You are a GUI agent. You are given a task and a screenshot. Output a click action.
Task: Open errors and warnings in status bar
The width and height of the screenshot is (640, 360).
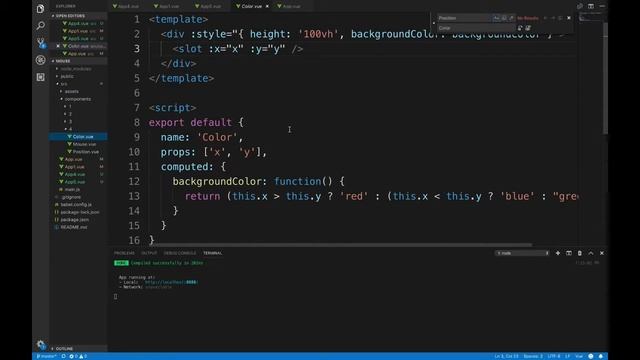tap(78, 356)
